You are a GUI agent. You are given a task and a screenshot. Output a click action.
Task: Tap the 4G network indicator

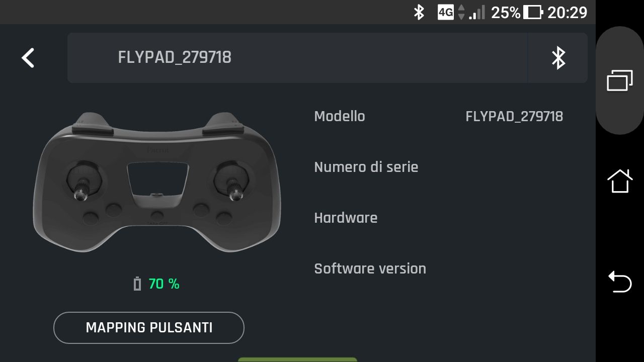[x=446, y=12]
